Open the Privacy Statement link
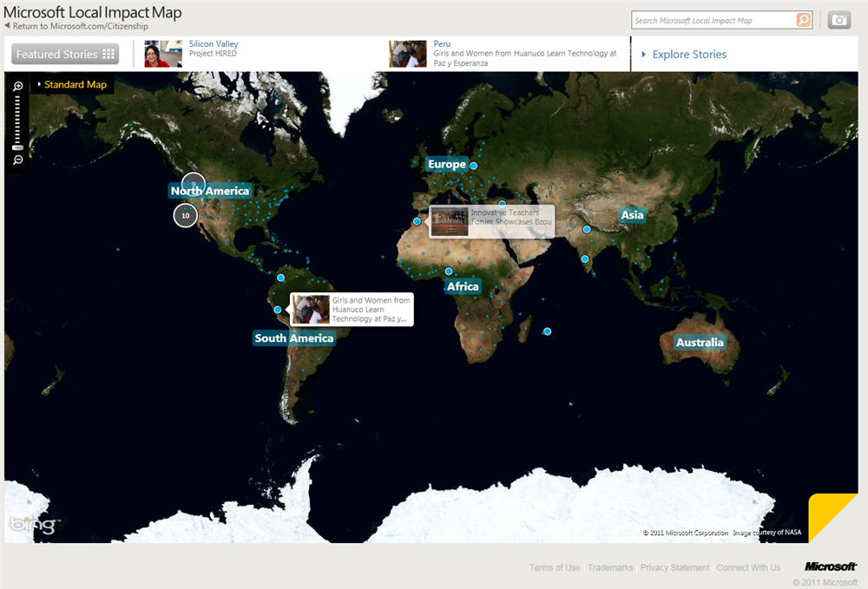This screenshot has width=868, height=589. point(674,567)
